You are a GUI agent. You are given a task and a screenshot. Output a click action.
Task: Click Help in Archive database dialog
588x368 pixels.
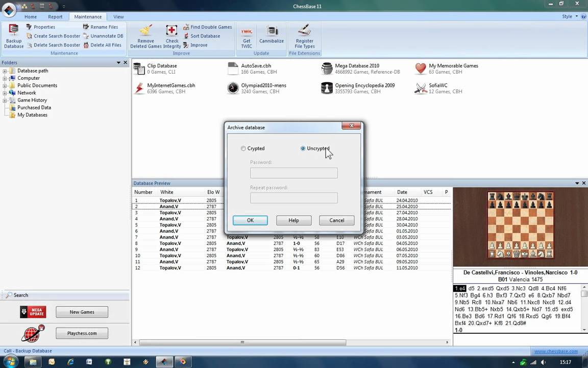[293, 220]
